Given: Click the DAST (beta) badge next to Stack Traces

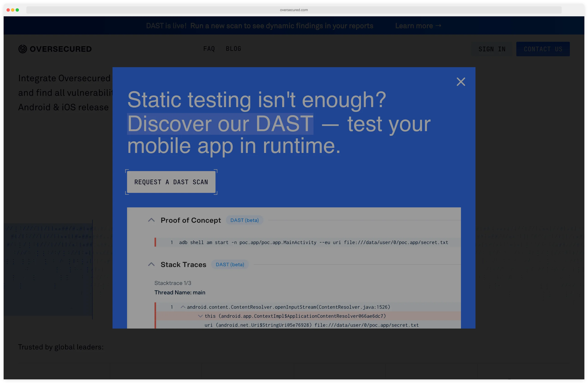Looking at the screenshot, I should click(230, 264).
